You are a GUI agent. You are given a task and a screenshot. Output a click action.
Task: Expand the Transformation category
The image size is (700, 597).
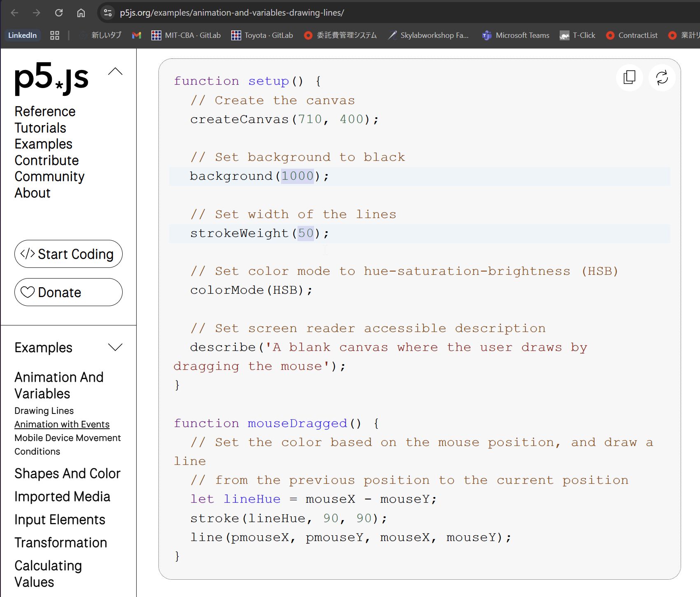click(x=60, y=543)
